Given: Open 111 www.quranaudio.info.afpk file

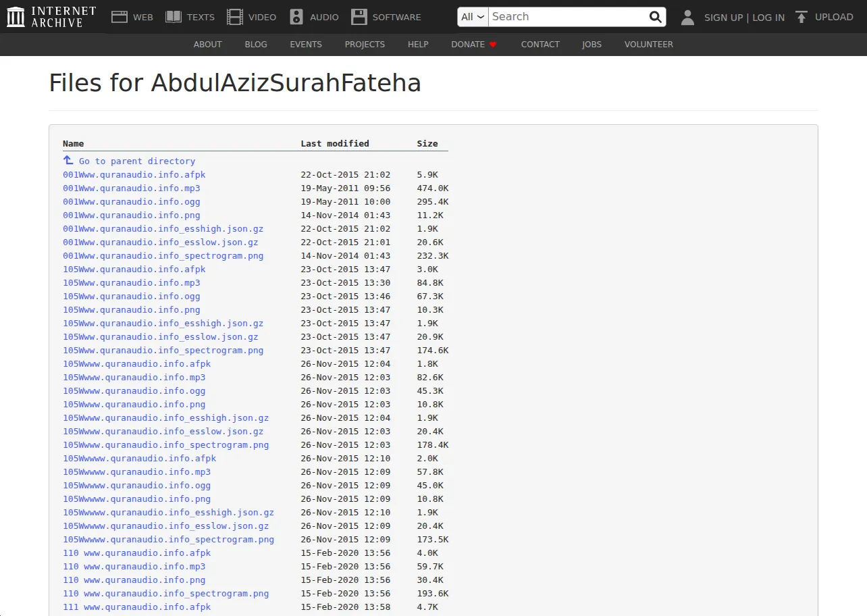Looking at the screenshot, I should (137, 607).
